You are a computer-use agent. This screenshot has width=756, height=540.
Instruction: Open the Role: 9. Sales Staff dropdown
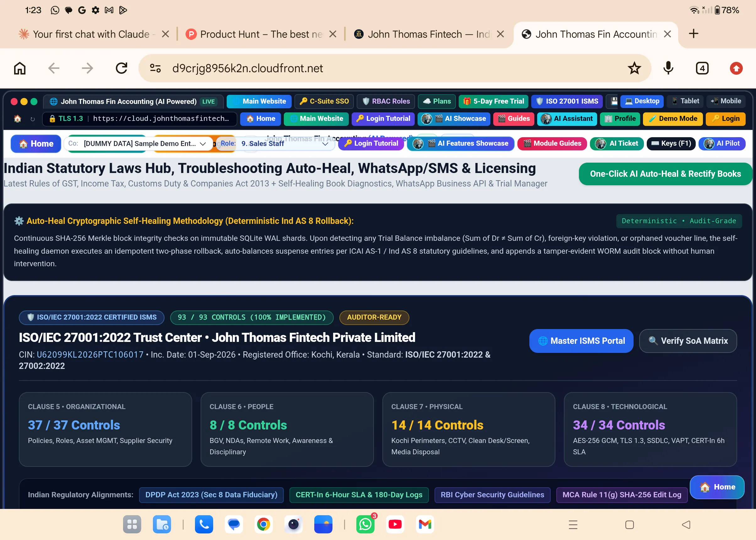(275, 144)
